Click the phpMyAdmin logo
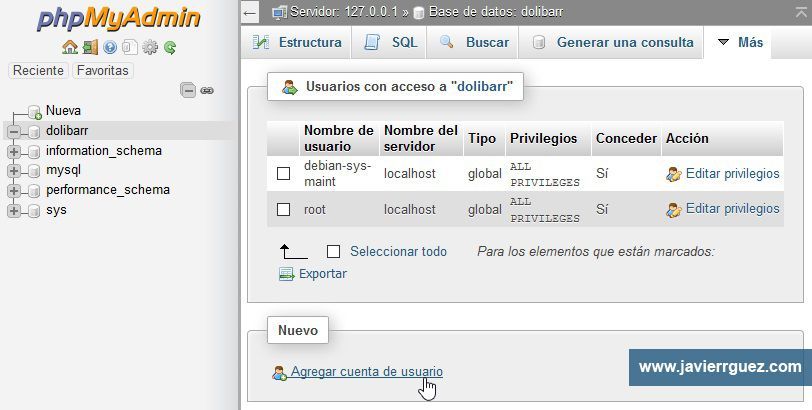 point(119,20)
